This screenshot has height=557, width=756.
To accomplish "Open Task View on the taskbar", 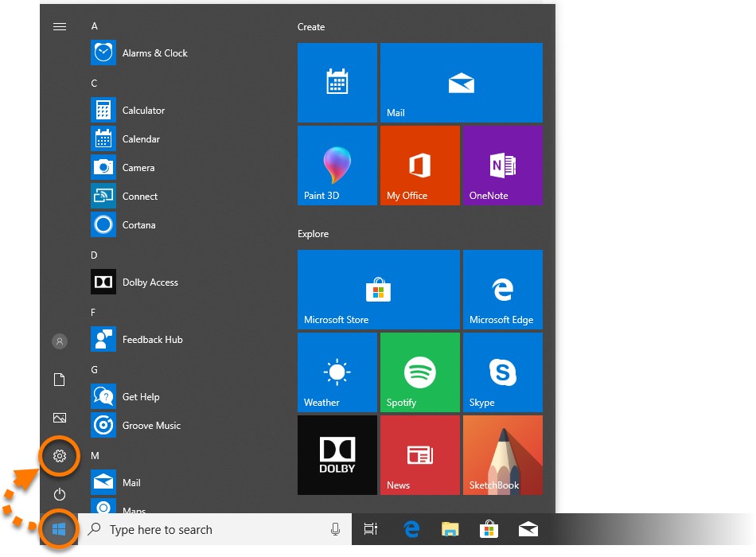I will [370, 529].
